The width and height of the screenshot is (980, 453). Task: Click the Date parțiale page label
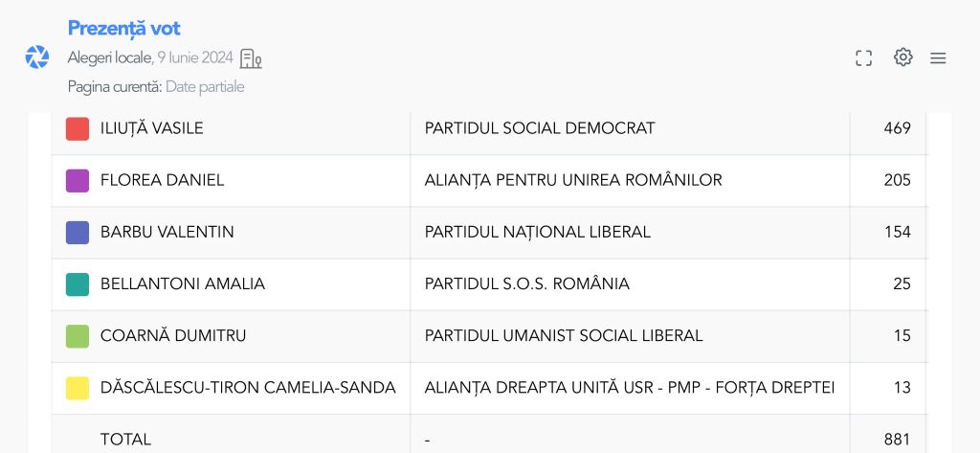205,87
